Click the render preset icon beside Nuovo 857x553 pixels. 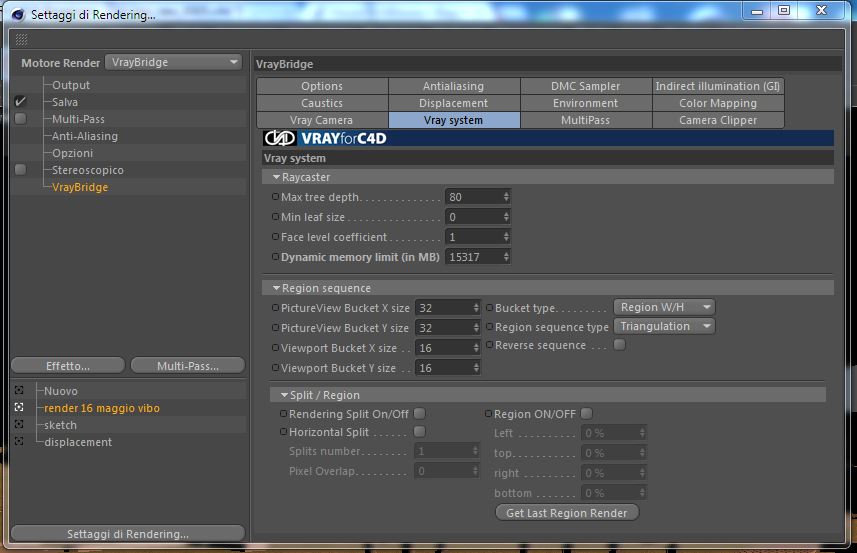coord(19,390)
